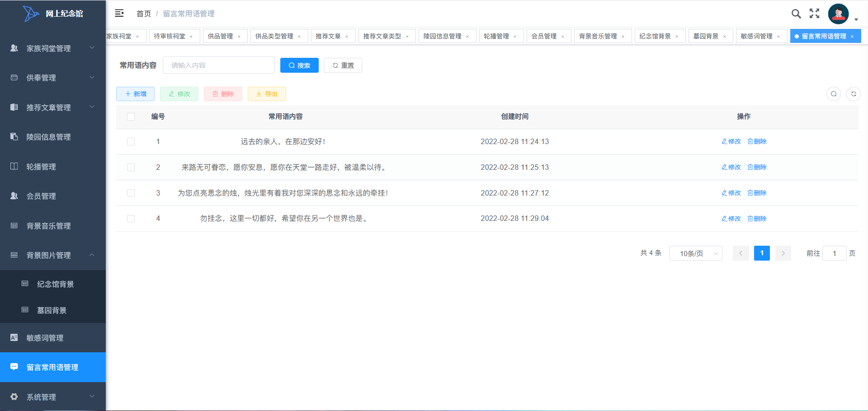
Task: Open 陵园信息管理 in the sidebar
Action: [x=53, y=137]
